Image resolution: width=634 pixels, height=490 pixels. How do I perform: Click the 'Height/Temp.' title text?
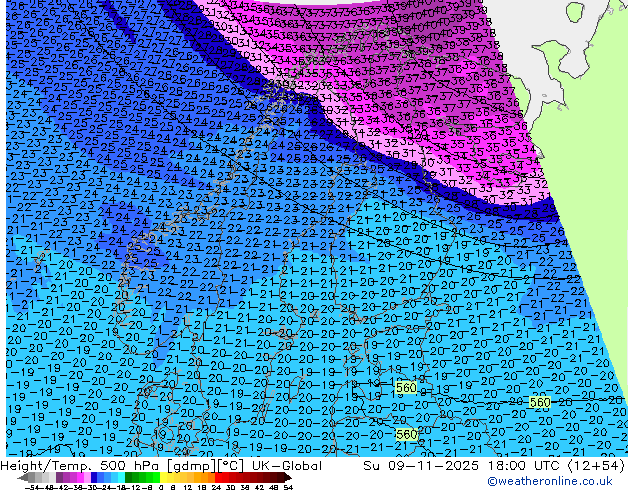[46, 466]
